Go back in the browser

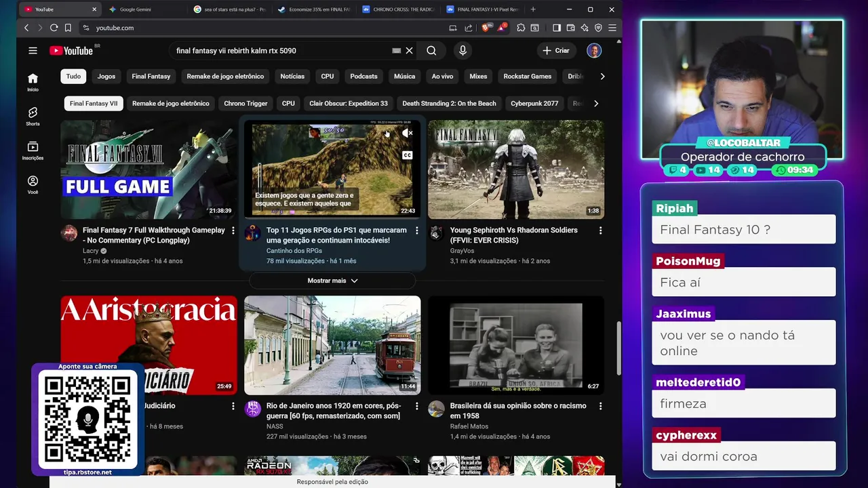click(26, 28)
